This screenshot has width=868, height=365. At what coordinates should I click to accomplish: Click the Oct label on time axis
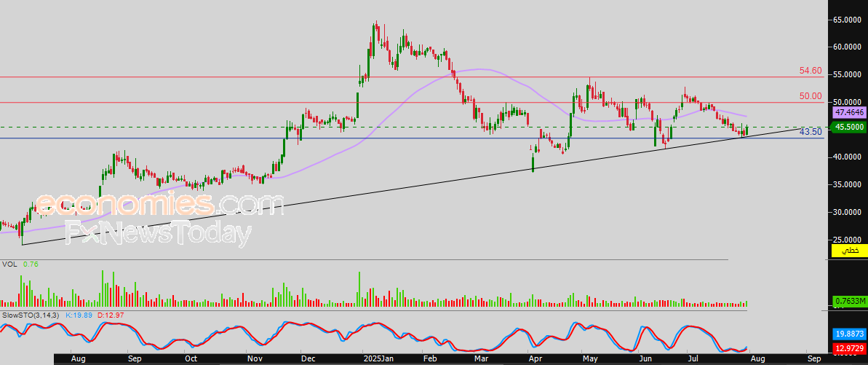coord(191,359)
